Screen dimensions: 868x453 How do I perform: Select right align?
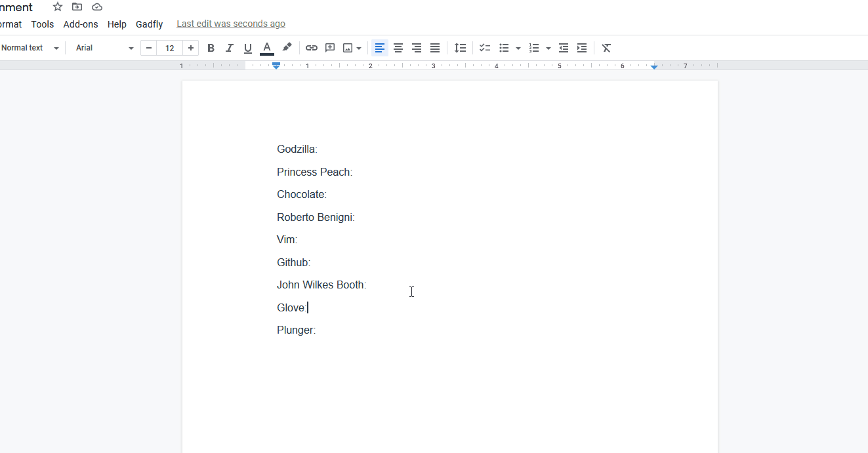(x=416, y=48)
